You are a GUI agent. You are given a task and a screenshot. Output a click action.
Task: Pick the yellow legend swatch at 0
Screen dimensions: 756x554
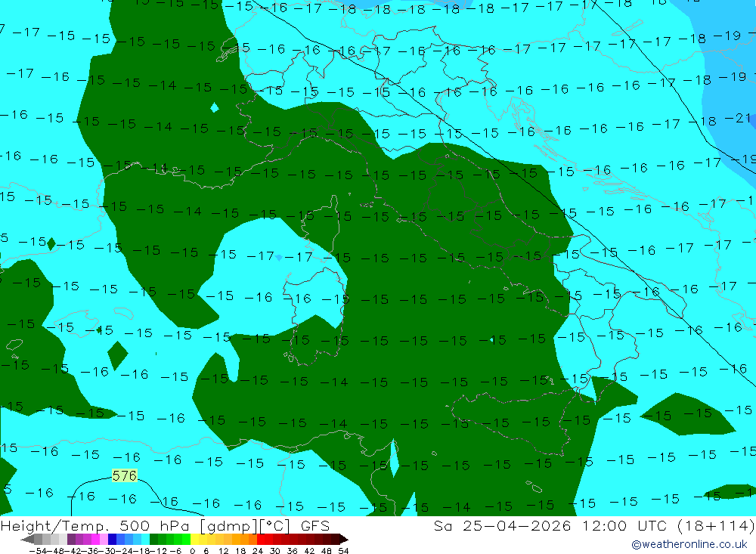pos(195,539)
